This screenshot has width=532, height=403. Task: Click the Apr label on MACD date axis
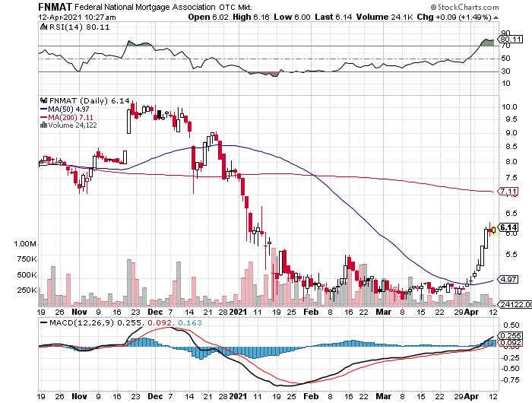click(x=471, y=396)
